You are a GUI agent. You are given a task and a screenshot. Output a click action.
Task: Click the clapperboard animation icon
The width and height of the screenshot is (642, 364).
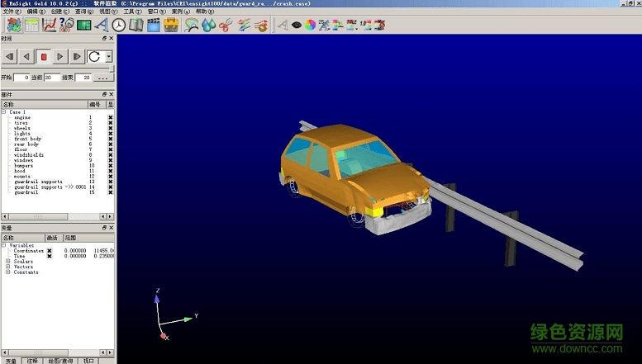tap(154, 25)
